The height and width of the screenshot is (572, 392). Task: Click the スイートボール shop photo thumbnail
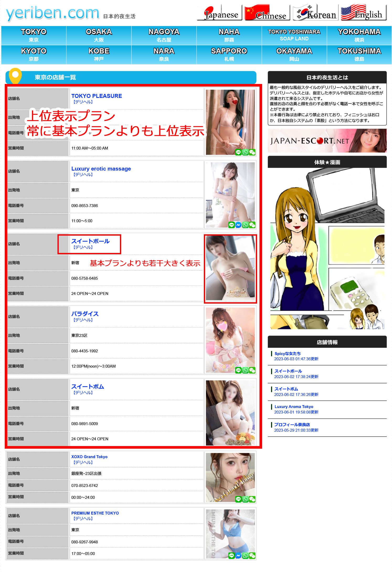tap(230, 268)
